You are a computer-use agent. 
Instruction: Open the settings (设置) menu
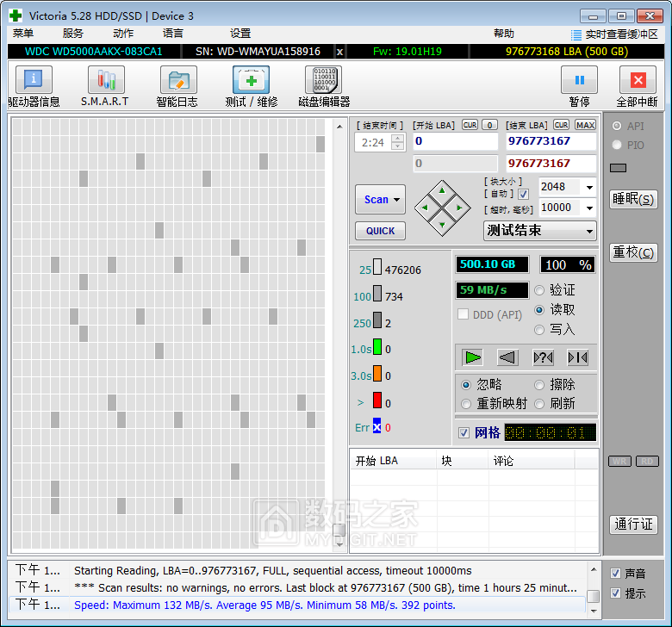click(240, 34)
